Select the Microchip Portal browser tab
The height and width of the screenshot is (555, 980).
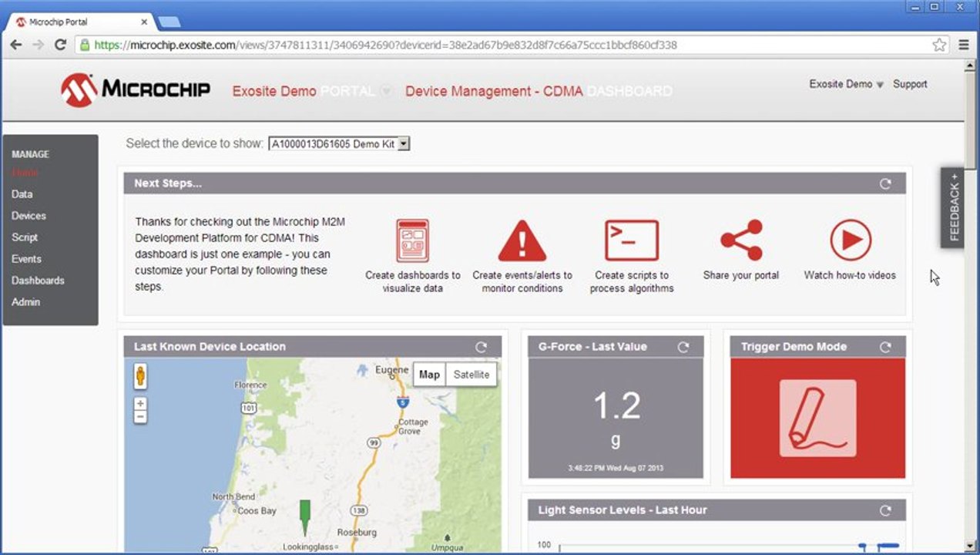coord(81,22)
